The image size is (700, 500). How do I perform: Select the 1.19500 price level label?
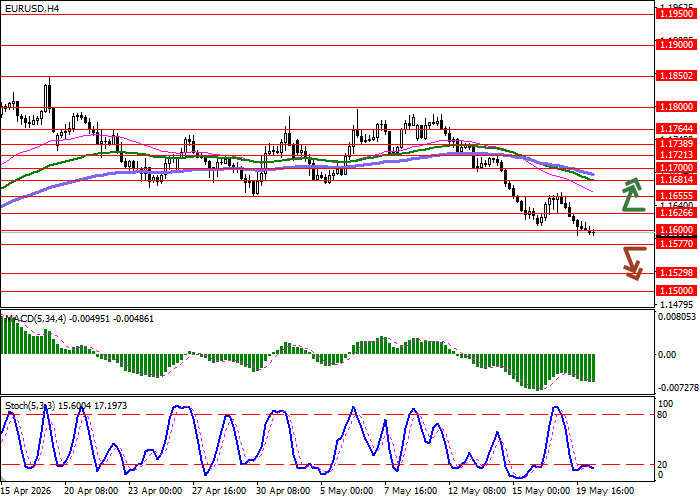pos(676,14)
